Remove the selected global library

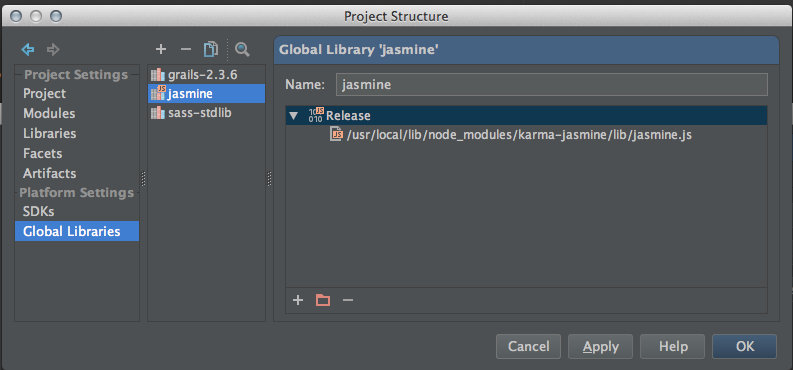click(x=186, y=49)
